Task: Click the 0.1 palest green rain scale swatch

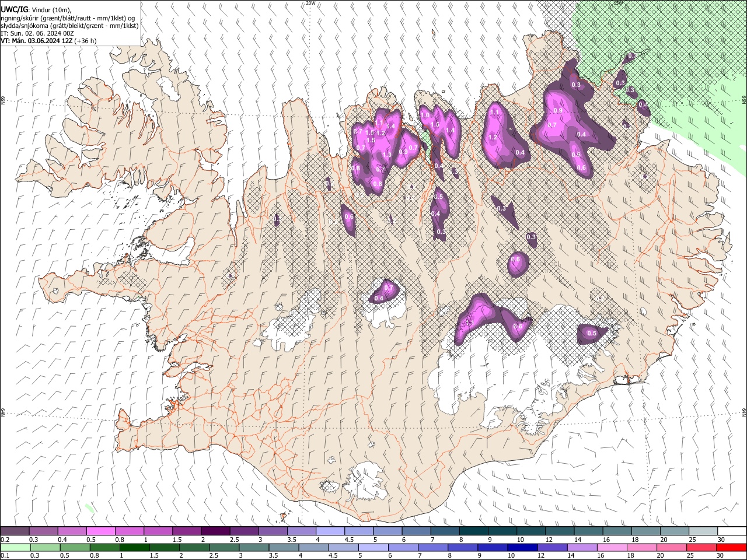Action: [15, 547]
